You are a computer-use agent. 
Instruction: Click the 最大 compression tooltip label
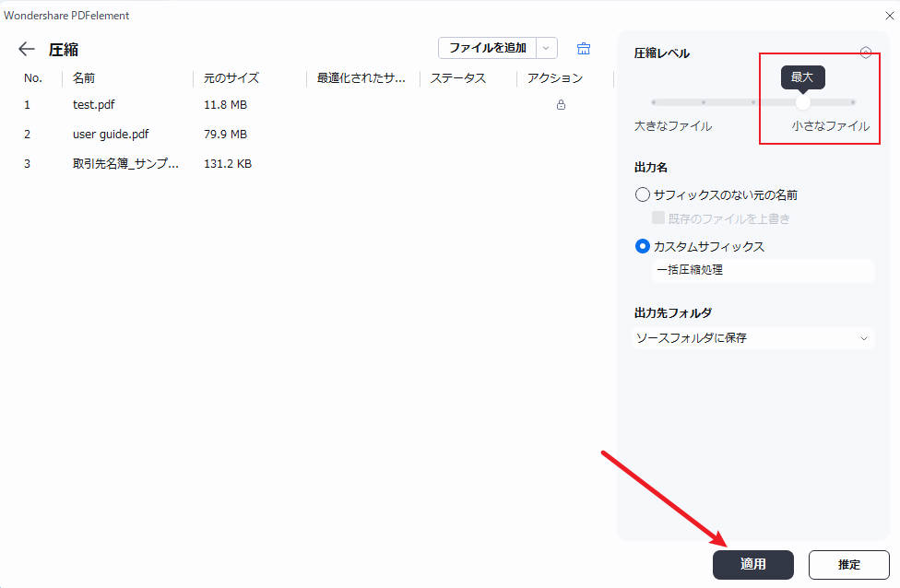pyautogui.click(x=802, y=77)
